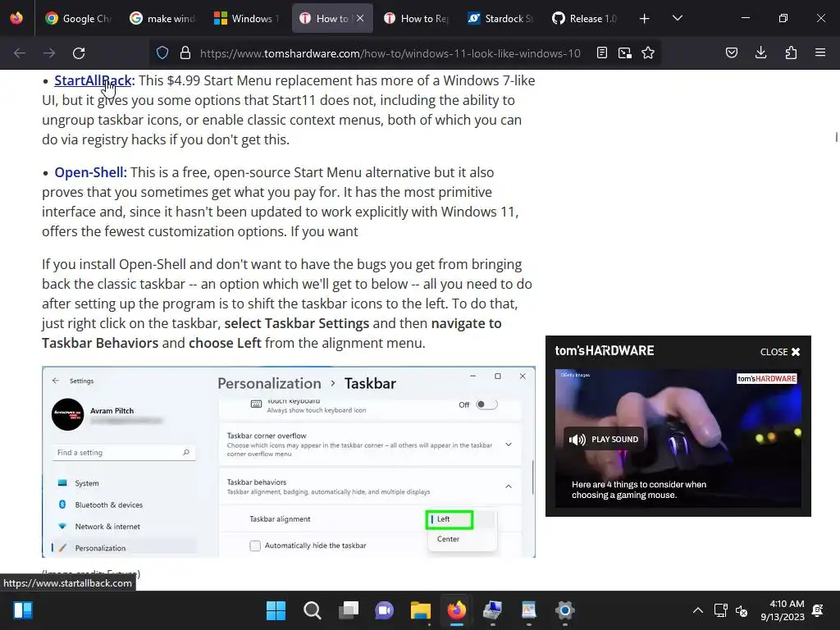Open the Extensions menu
The height and width of the screenshot is (630, 840).
click(x=791, y=53)
